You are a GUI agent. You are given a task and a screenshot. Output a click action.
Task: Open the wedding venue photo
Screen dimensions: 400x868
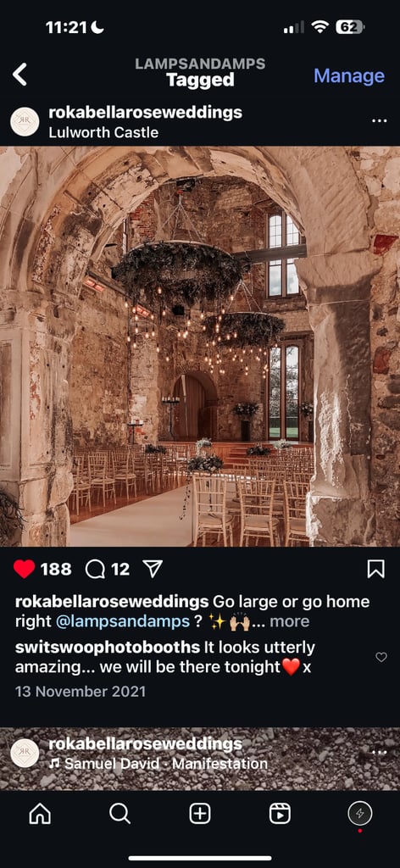point(200,347)
